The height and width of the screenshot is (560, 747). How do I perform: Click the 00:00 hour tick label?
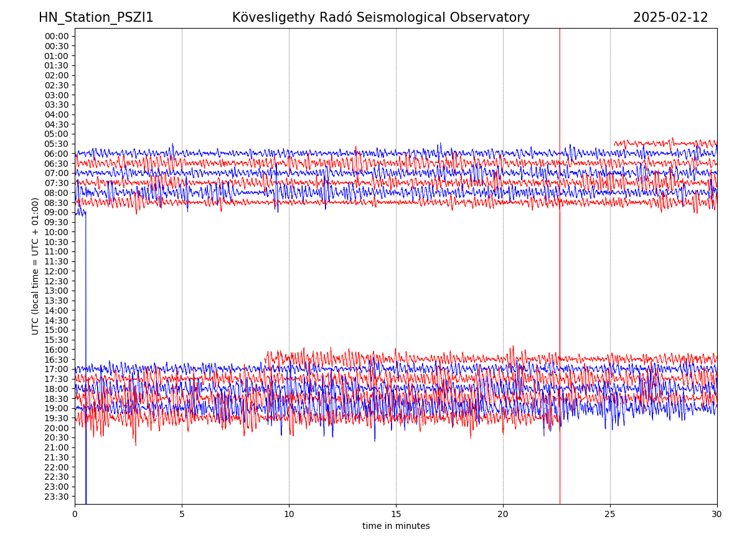(x=56, y=36)
